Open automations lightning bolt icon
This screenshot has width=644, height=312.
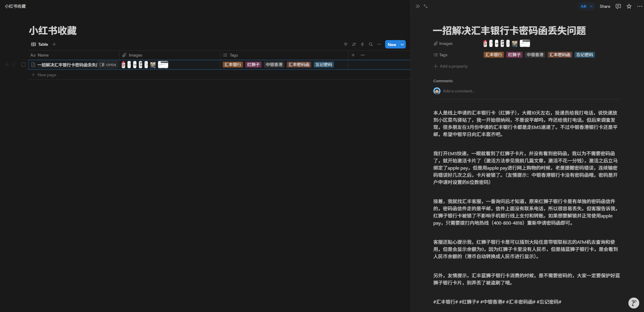362,44
